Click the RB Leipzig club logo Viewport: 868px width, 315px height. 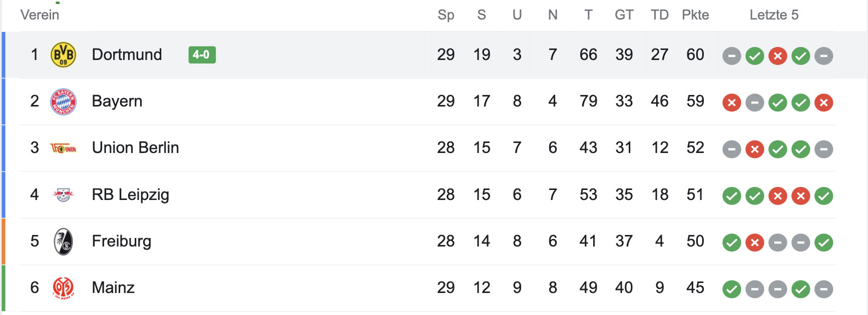click(64, 194)
